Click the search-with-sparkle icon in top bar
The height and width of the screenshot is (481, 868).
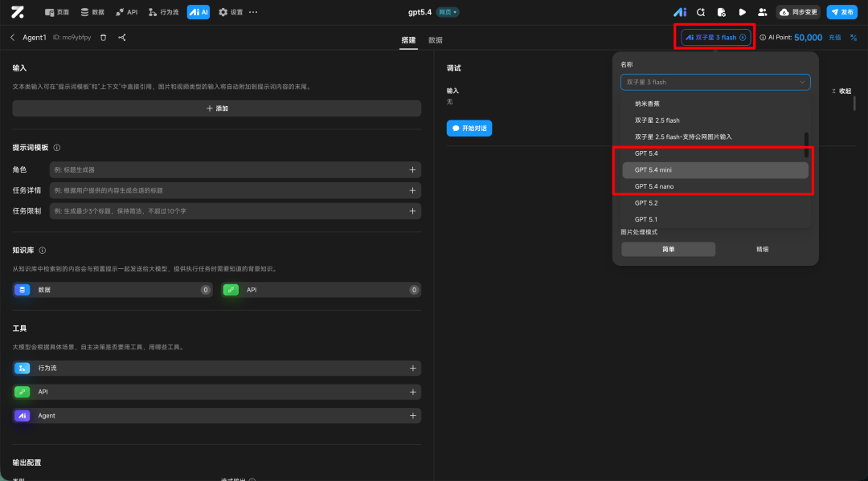click(701, 12)
